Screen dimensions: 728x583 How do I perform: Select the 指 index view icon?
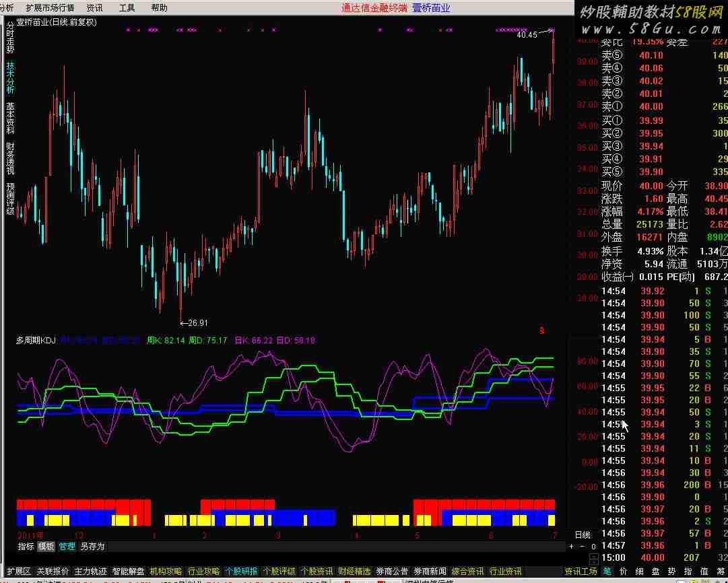688,571
